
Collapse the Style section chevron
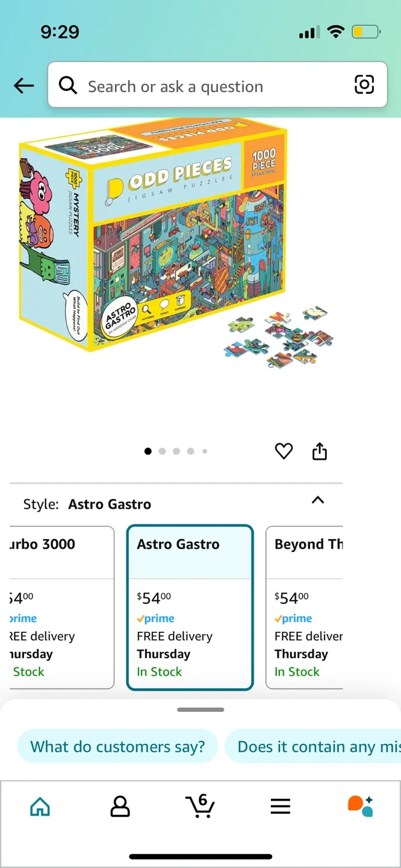(318, 500)
